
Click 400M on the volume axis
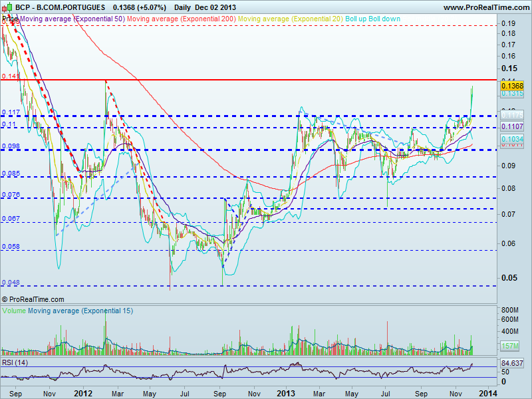coord(510,331)
